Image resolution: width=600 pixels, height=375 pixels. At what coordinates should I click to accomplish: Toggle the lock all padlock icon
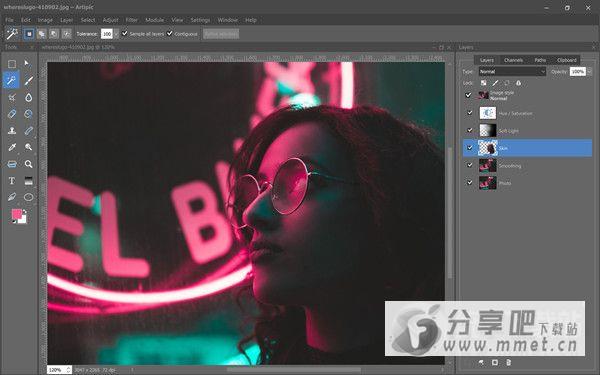point(518,83)
